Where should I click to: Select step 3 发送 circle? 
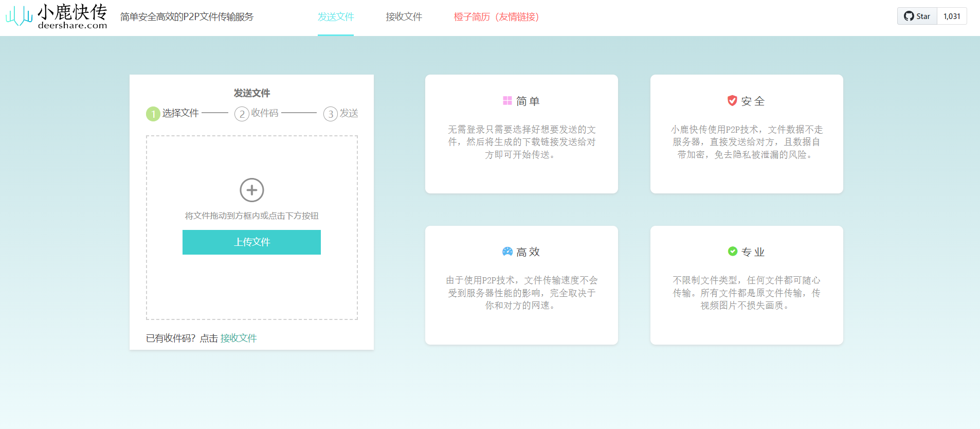pos(330,114)
